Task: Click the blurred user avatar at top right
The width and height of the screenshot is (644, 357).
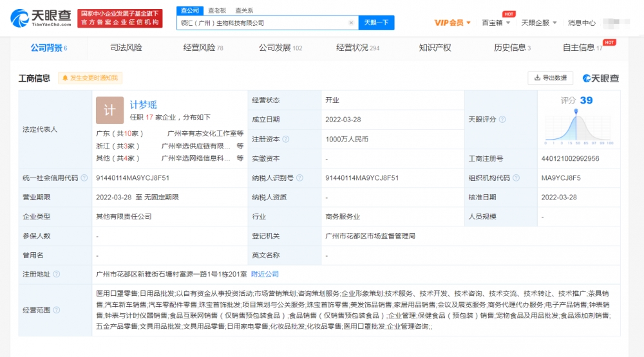Action: tap(616, 23)
